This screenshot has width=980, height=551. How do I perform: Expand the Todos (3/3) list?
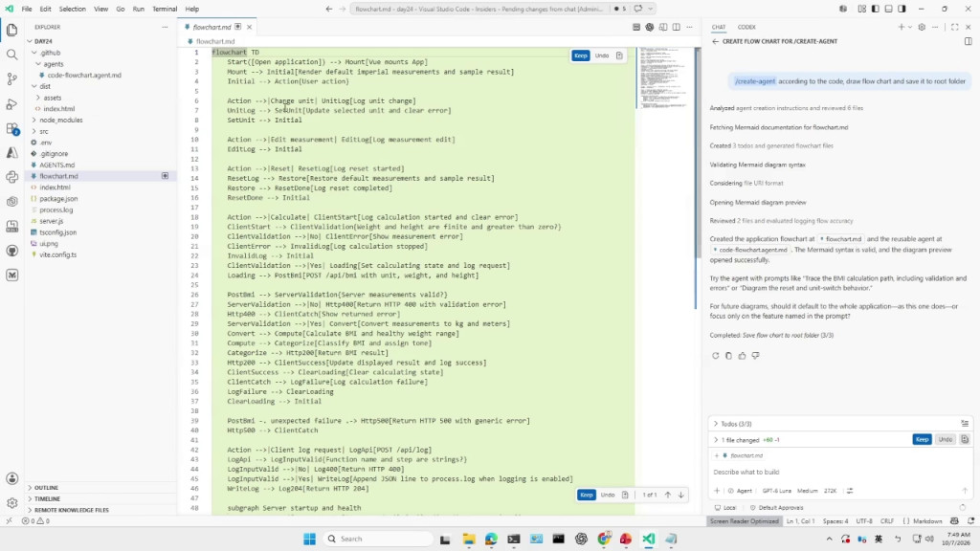pos(736,424)
